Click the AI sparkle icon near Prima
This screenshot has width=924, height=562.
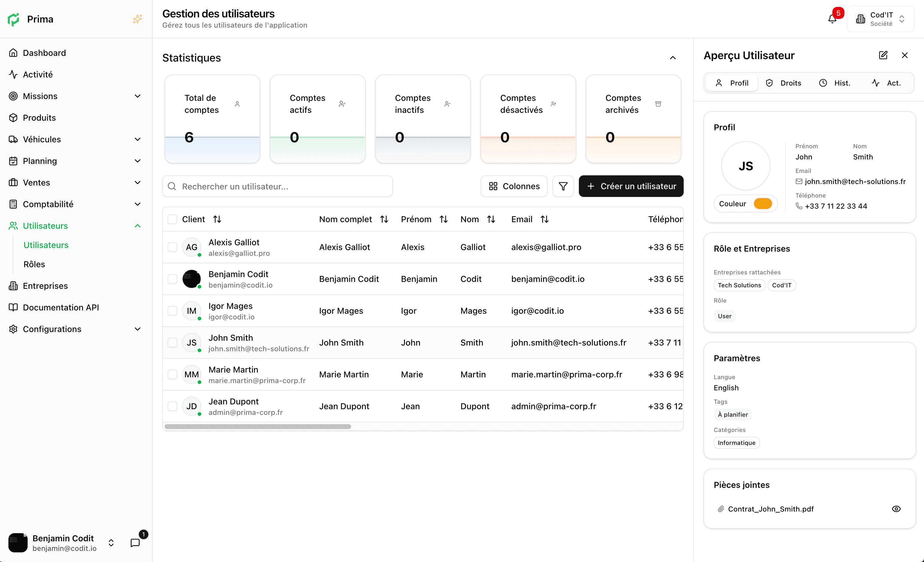137,19
